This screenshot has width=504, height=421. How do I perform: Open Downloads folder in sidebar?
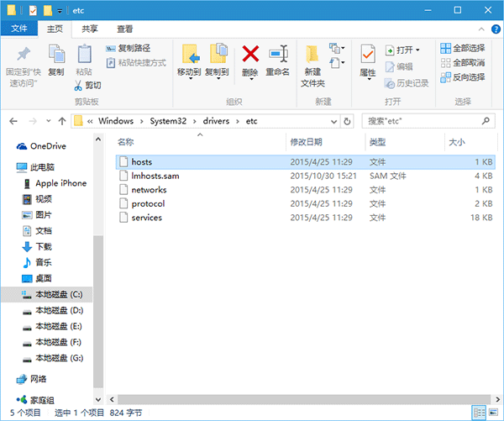pos(37,247)
